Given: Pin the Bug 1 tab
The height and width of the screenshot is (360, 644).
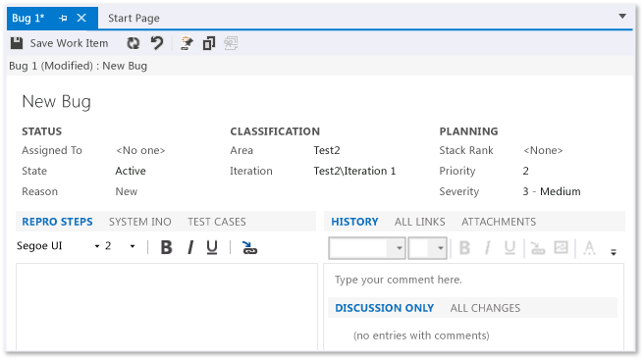Looking at the screenshot, I should tap(63, 18).
